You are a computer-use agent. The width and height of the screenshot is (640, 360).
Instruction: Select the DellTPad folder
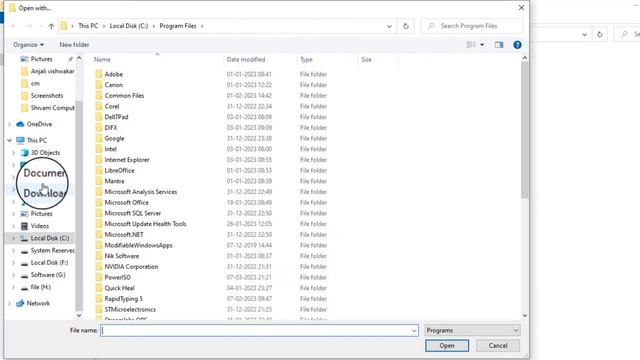pyautogui.click(x=116, y=117)
